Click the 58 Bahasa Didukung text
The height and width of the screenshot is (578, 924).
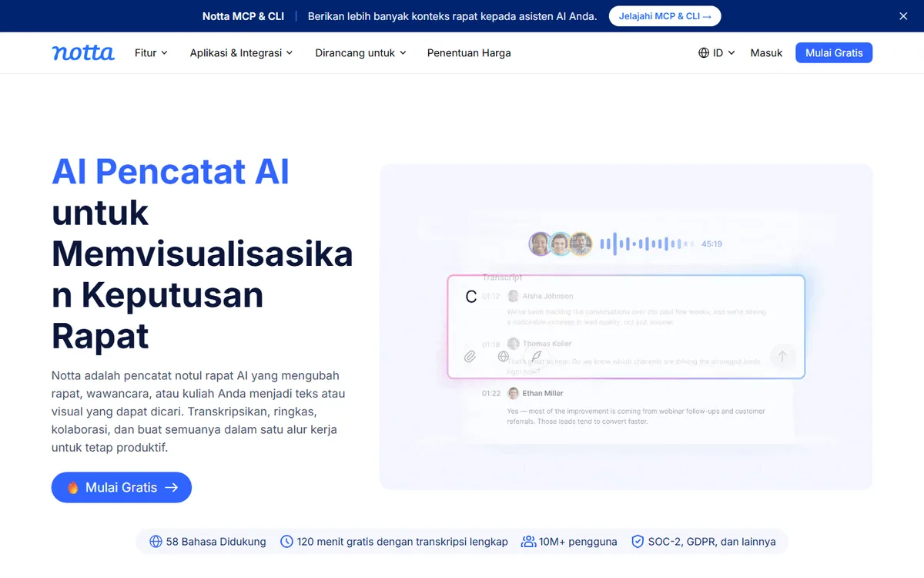pos(216,542)
